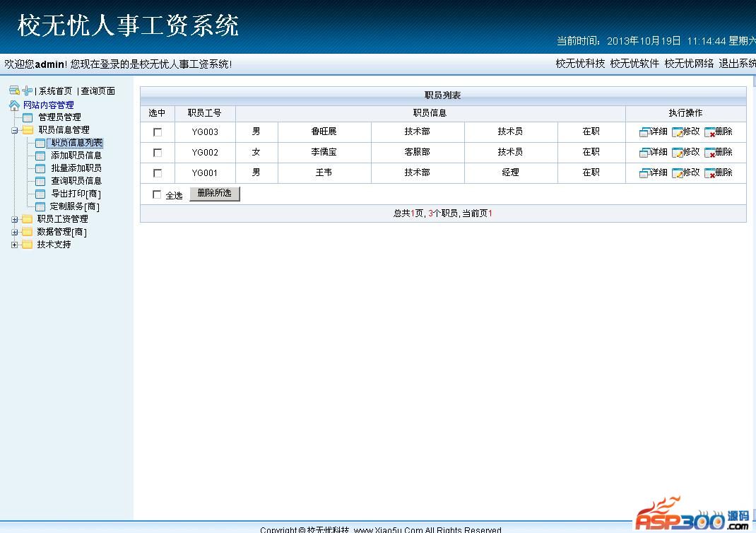Click the 系统首页 link in the sidebar
The height and width of the screenshot is (533, 756).
(55, 91)
